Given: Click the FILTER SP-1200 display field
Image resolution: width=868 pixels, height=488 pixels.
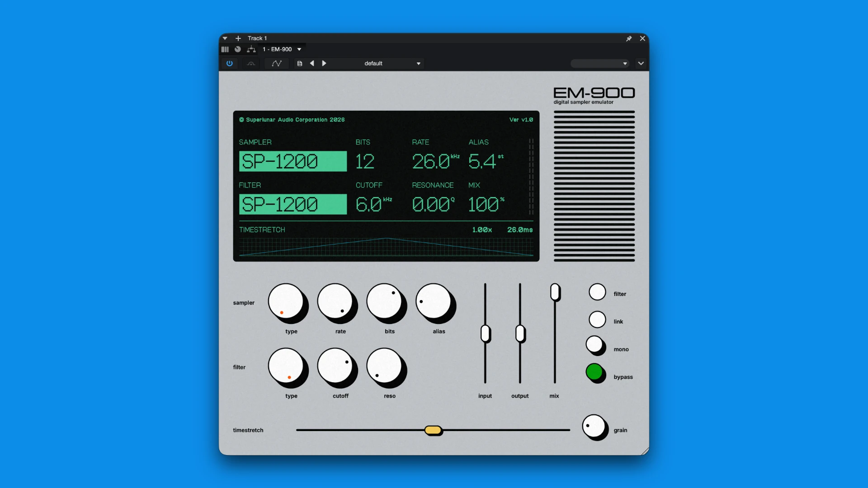Looking at the screenshot, I should 293,204.
